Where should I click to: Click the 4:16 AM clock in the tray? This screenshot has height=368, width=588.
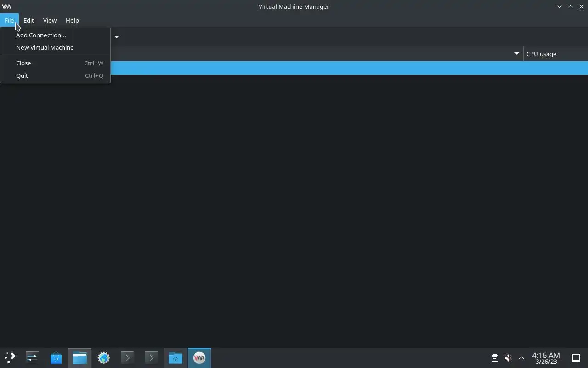[546, 358]
